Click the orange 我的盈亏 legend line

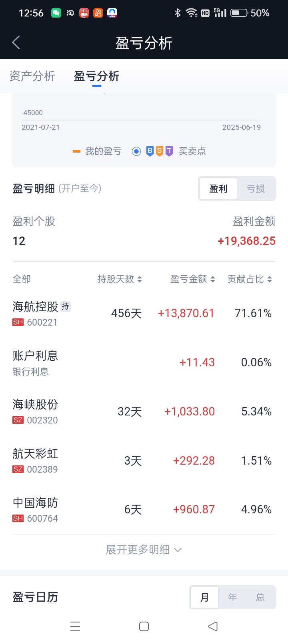pos(76,151)
